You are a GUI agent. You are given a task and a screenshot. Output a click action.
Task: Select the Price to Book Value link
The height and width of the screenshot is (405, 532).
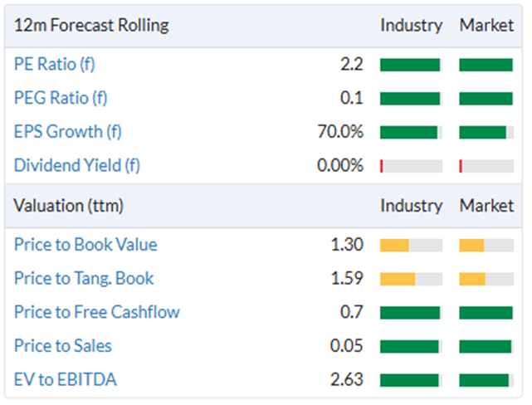tap(85, 245)
